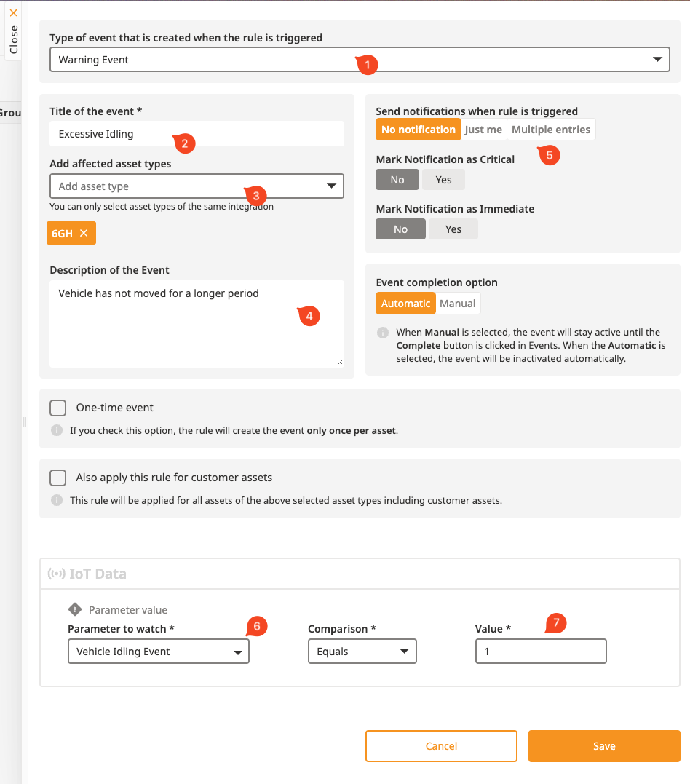Remove the 6GH asset type tag
Viewport: 690px width, 784px height.
click(84, 234)
